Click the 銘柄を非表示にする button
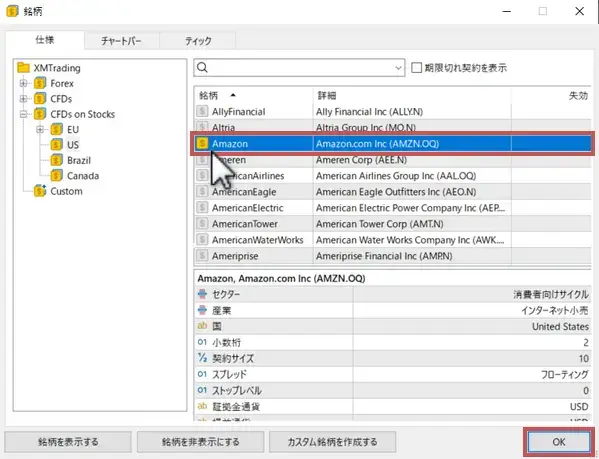The height and width of the screenshot is (459, 599). click(x=201, y=442)
